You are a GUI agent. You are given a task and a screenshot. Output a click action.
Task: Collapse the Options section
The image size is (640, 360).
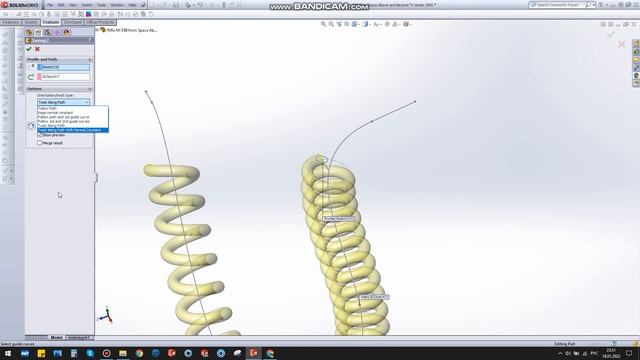[90, 89]
